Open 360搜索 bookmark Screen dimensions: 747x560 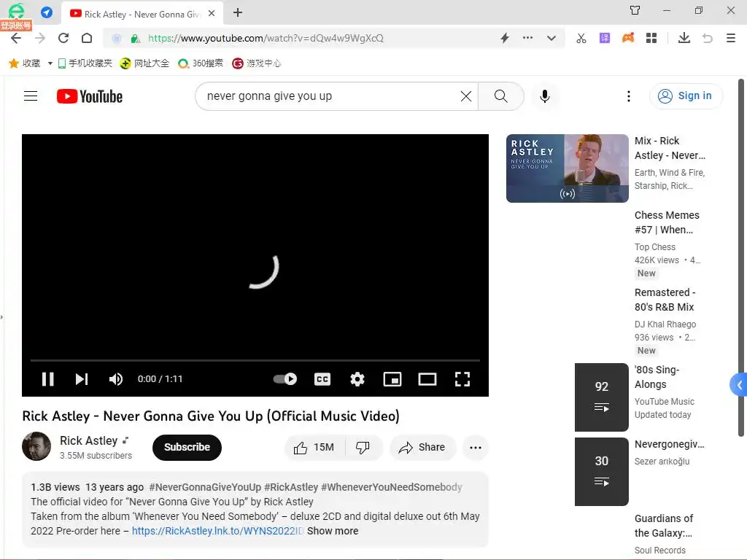coord(201,63)
